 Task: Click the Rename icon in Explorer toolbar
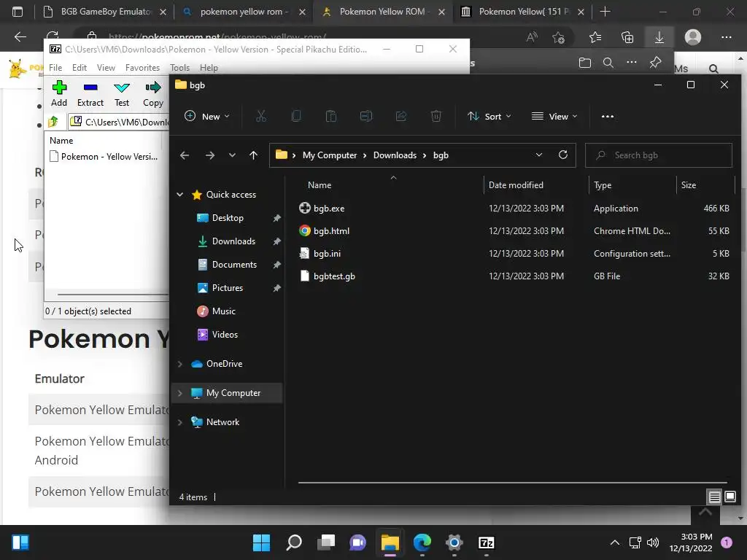tap(366, 116)
